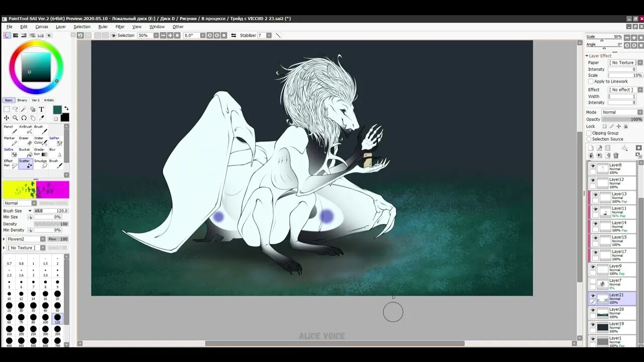Image resolution: width=644 pixels, height=362 pixels.
Task: Choose the Zoom magnifier tool
Action: 15,118
